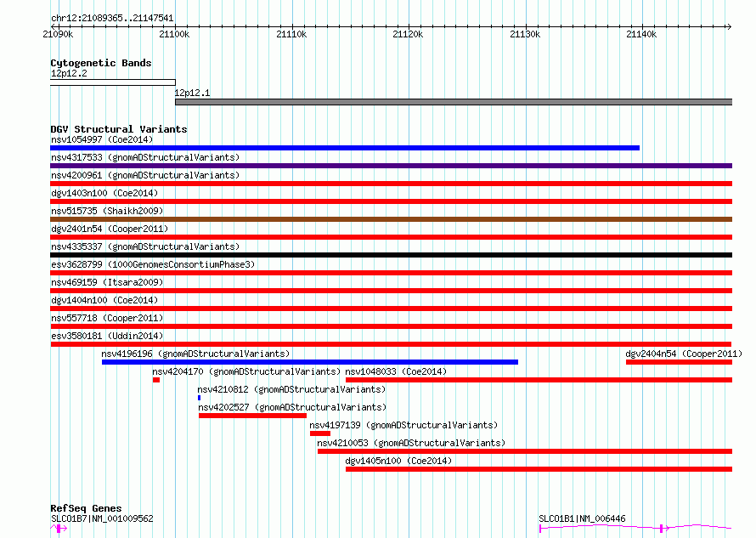Select the tiny blue nsv4210812 marker
756x538 pixels.
199,398
